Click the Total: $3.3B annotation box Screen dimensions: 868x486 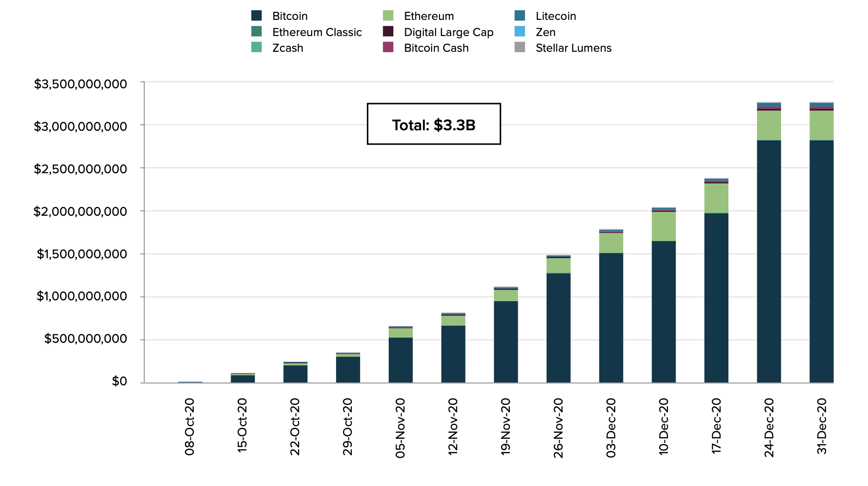pos(434,124)
